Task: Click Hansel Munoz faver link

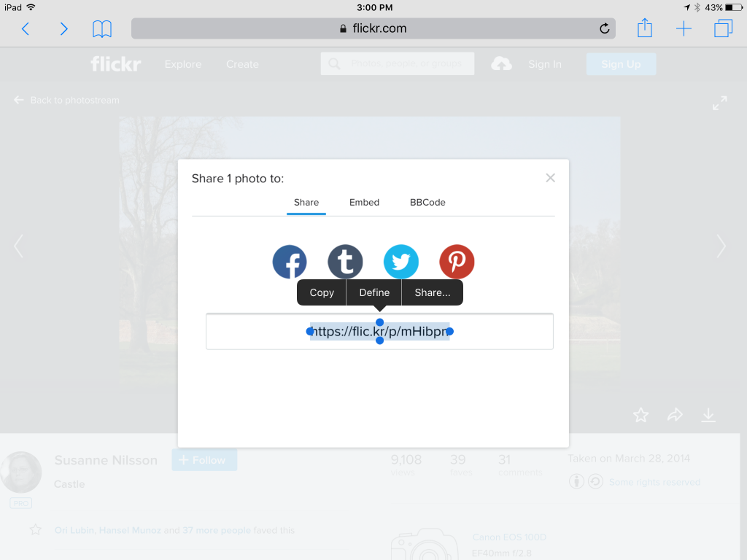Action: [130, 530]
